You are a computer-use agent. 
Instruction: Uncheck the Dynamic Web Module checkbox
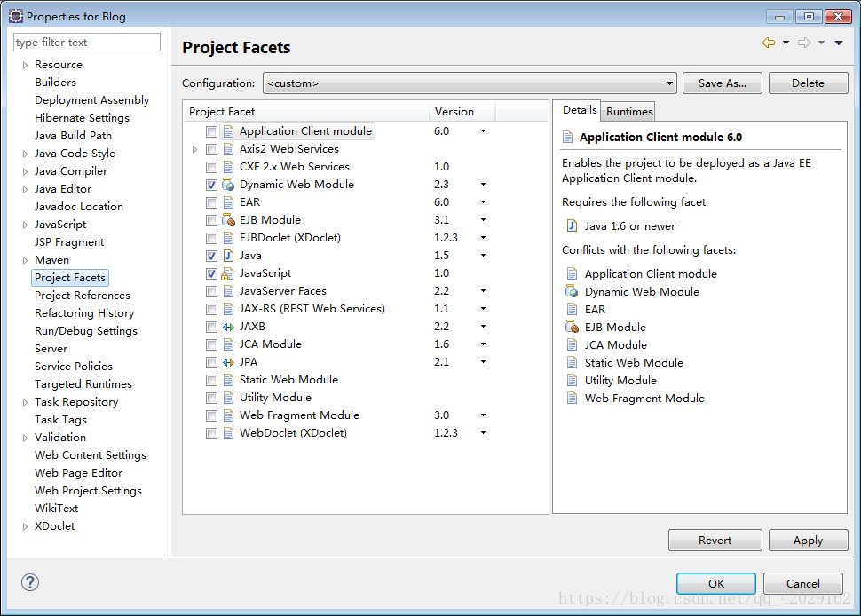coord(211,185)
